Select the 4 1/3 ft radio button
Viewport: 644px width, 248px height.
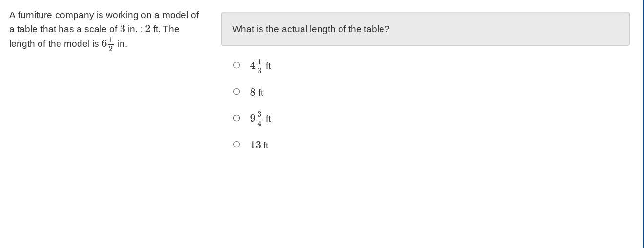[x=236, y=65]
